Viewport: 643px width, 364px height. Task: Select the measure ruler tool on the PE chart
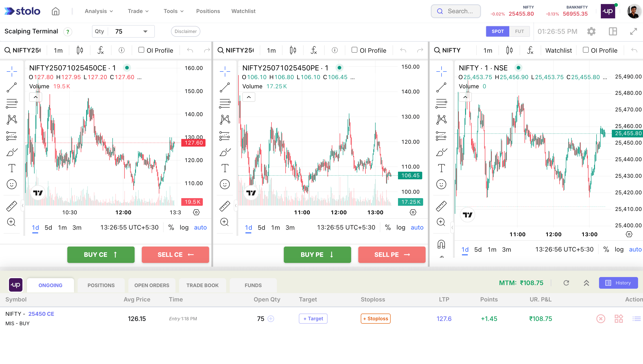225,206
